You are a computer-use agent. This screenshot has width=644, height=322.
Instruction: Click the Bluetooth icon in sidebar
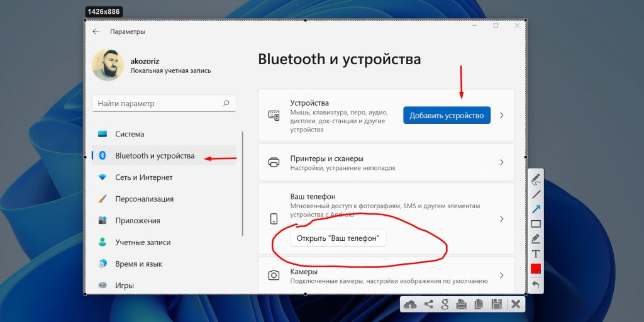tap(103, 155)
